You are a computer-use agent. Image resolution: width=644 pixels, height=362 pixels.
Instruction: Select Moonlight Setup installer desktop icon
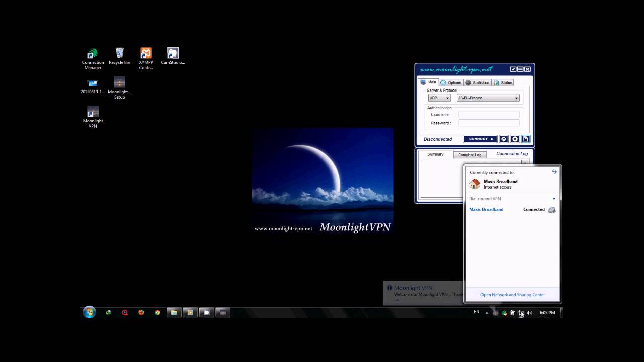pyautogui.click(x=119, y=88)
